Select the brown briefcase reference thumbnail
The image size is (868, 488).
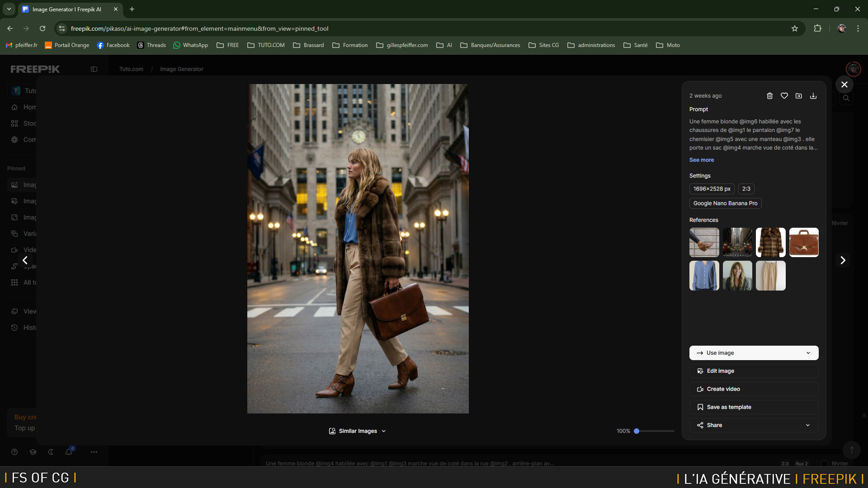tap(803, 242)
